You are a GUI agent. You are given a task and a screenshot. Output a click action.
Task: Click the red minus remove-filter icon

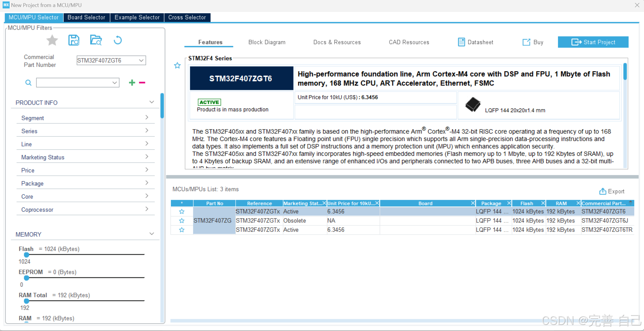click(x=142, y=83)
